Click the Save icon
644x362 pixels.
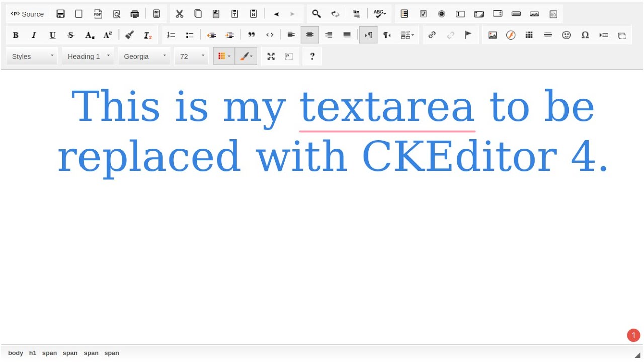60,14
